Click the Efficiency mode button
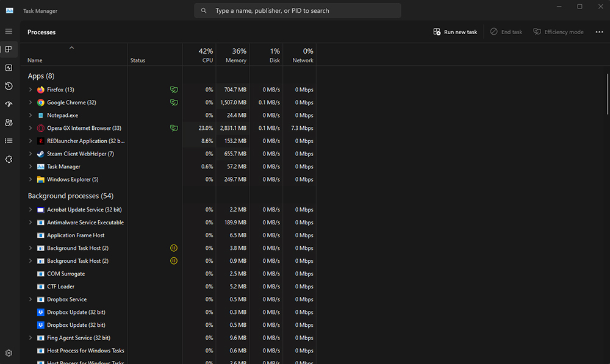Viewport: 610px width, 364px height. (558, 32)
